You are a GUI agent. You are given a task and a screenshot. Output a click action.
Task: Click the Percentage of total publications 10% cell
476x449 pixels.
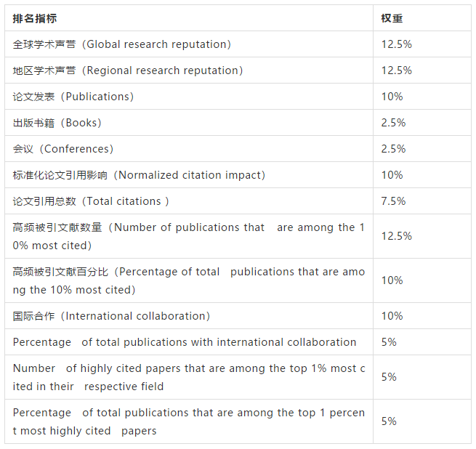189,280
